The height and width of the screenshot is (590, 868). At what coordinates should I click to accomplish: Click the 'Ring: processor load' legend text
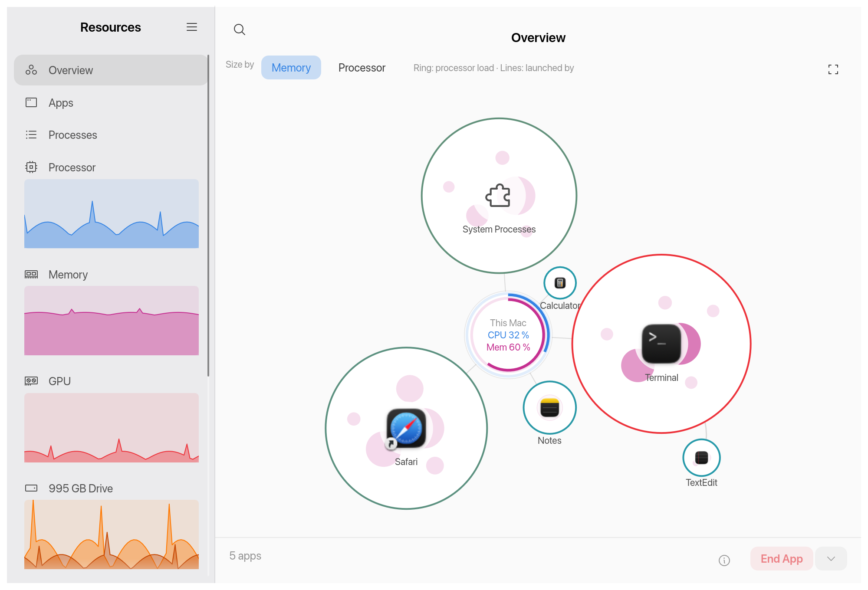[x=454, y=68]
